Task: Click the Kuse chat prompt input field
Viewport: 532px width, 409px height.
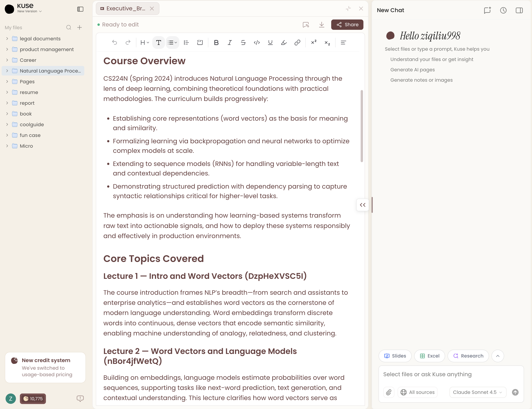Action: tap(450, 374)
